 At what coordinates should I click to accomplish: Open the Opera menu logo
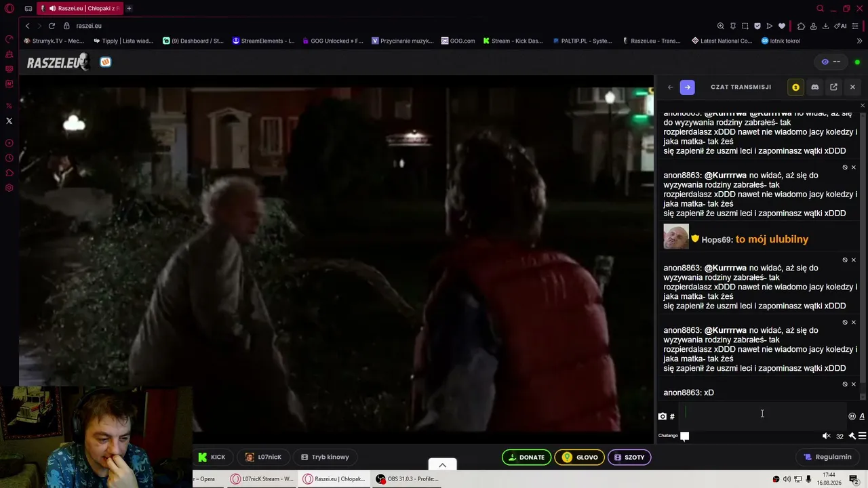(x=9, y=9)
